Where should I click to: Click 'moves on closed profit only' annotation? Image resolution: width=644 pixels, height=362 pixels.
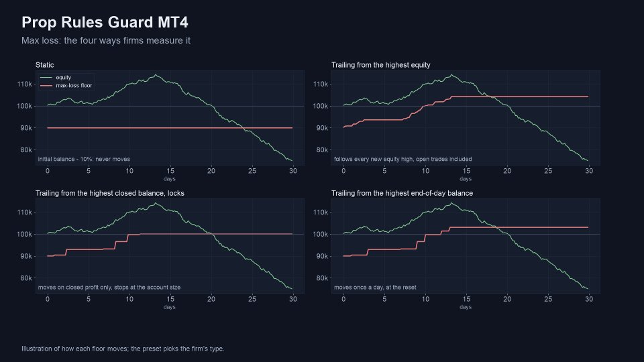tap(109, 288)
